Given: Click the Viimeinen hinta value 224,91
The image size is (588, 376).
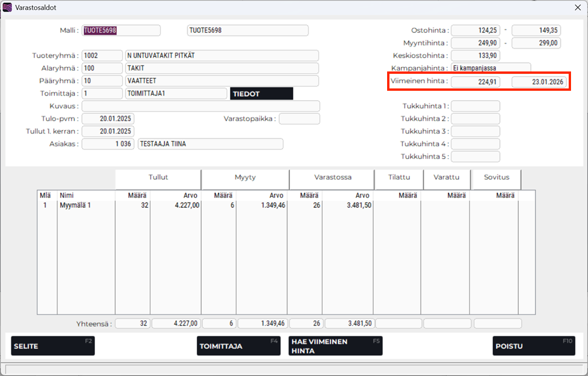Looking at the screenshot, I should (475, 82).
